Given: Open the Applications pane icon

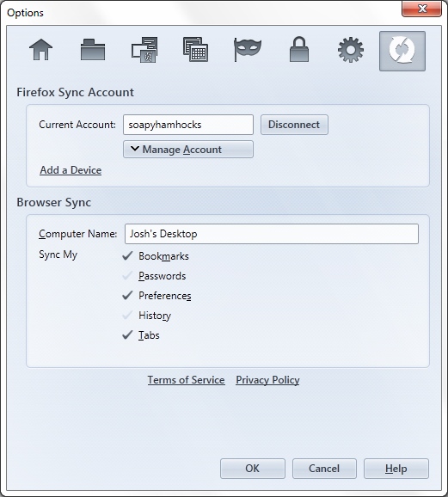Looking at the screenshot, I should click(x=195, y=50).
